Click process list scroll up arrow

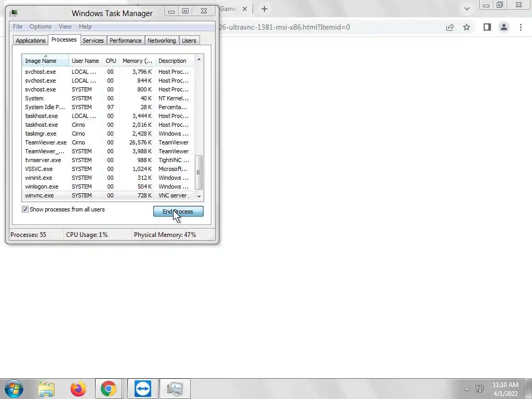tap(199, 59)
